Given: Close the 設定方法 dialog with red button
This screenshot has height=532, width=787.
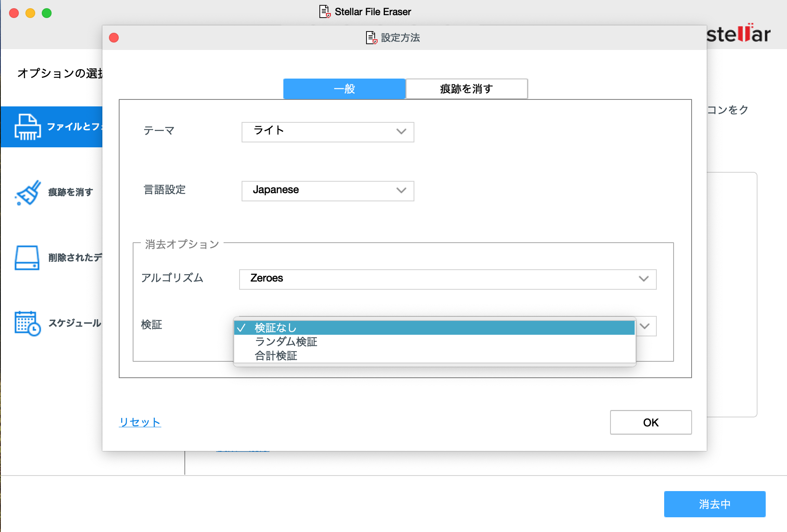Looking at the screenshot, I should tap(114, 38).
